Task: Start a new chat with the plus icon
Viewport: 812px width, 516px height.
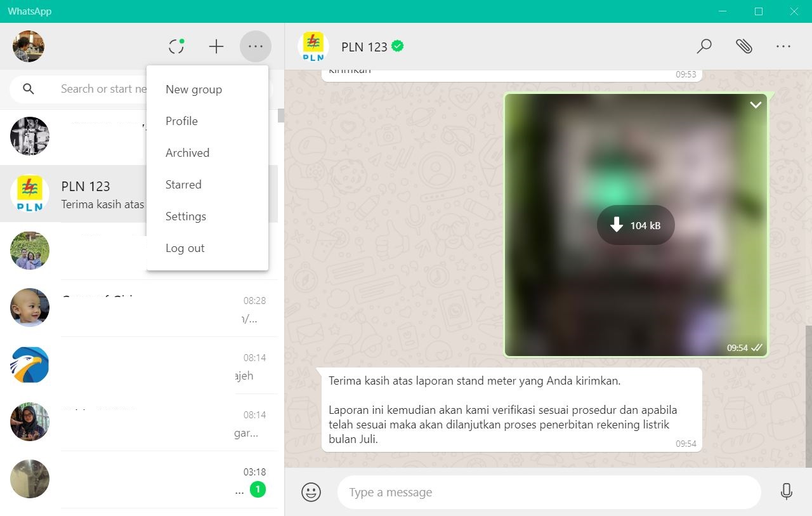Action: tap(216, 46)
